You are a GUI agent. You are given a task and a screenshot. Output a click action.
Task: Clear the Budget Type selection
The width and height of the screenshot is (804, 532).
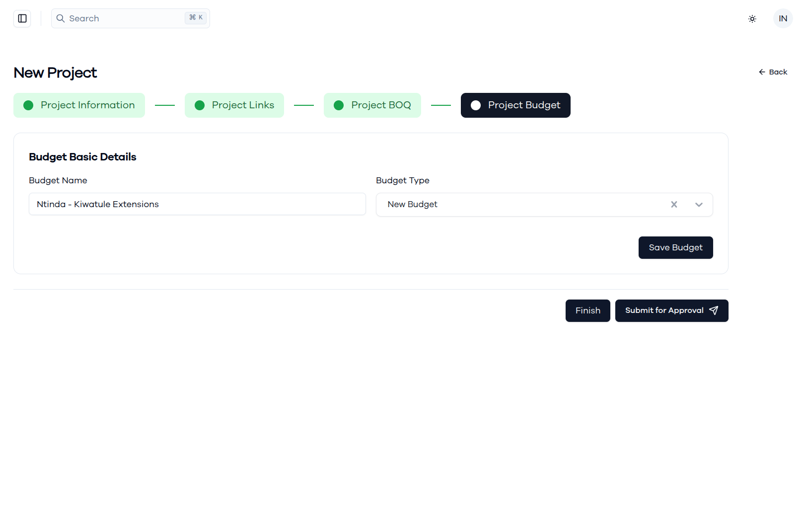pos(674,205)
